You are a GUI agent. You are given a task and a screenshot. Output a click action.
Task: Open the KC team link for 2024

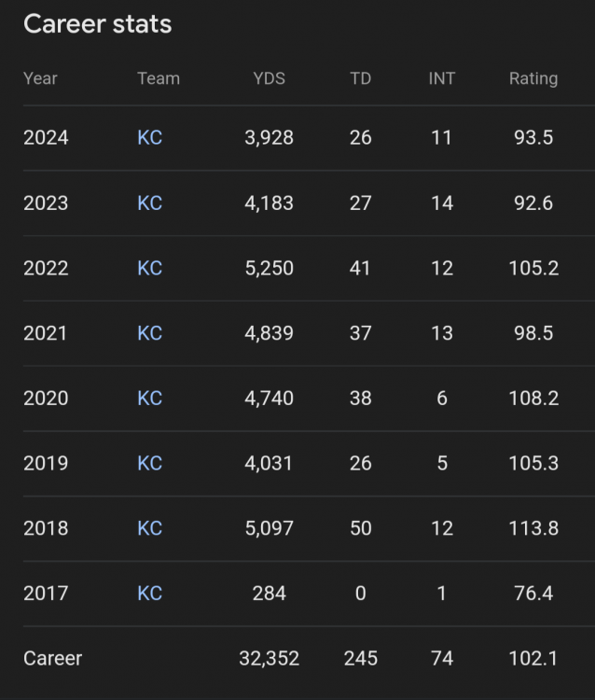[x=149, y=138]
